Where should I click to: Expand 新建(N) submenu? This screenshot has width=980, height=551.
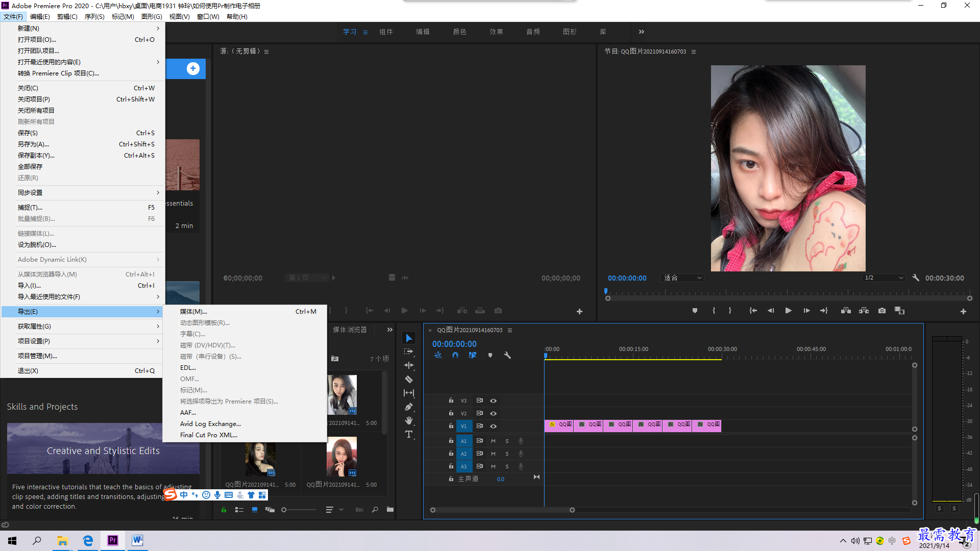(83, 28)
